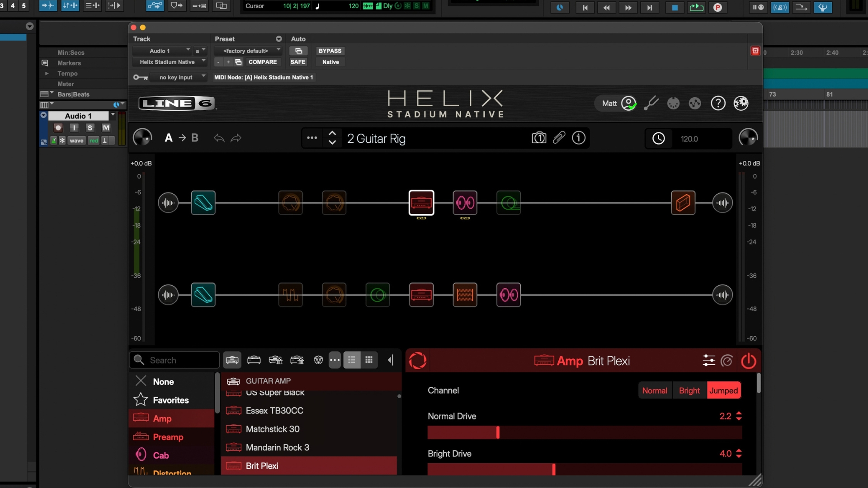Select the teal input gate block on path 2

coord(203,295)
